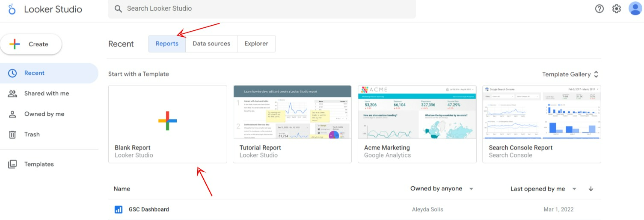This screenshot has height=220, width=644.
Task: Open the Tutorial Report template thumbnail
Action: tap(292, 112)
